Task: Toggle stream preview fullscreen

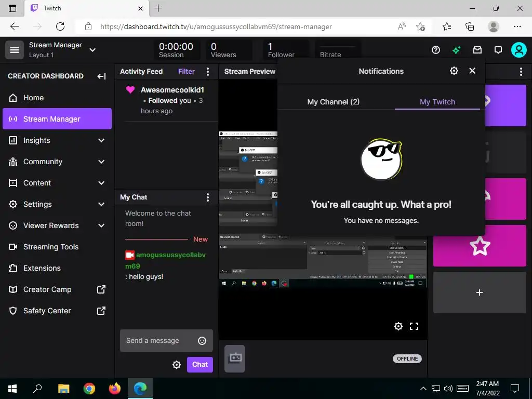Action: coord(414,326)
